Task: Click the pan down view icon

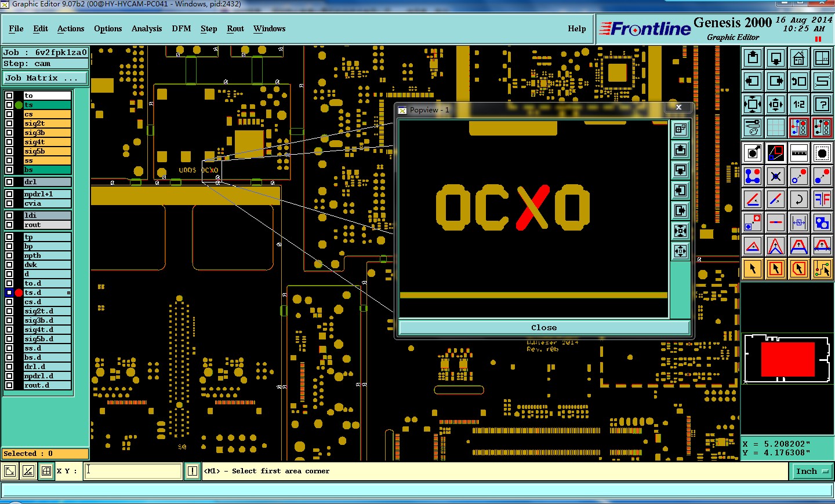Action: click(x=776, y=57)
